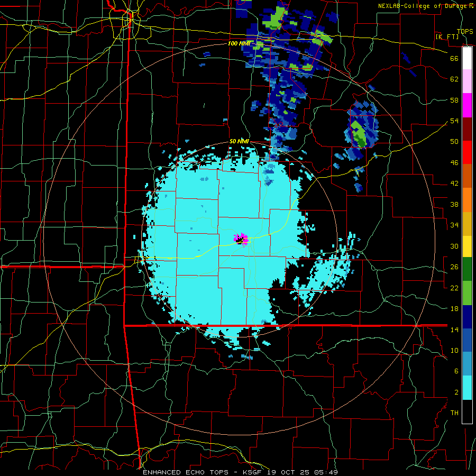Click the 62 legend value
The image size is (476, 476).
pos(454,79)
